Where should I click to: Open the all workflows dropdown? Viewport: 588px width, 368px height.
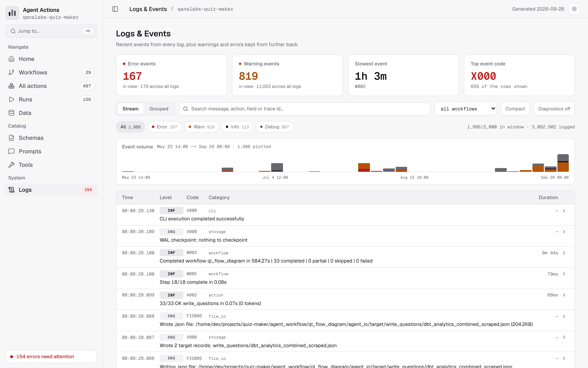465,109
